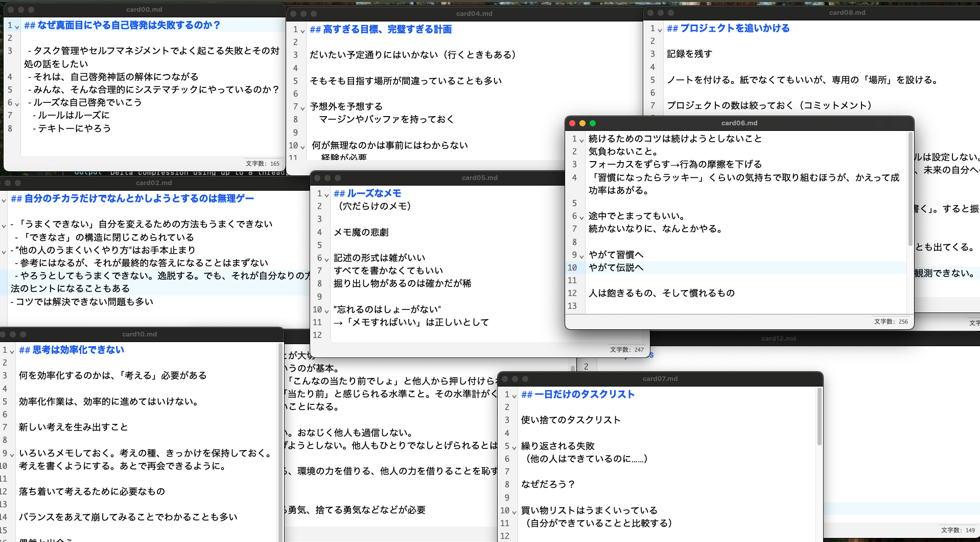
Task: Minimize card06.md with the yellow button
Action: click(x=582, y=123)
